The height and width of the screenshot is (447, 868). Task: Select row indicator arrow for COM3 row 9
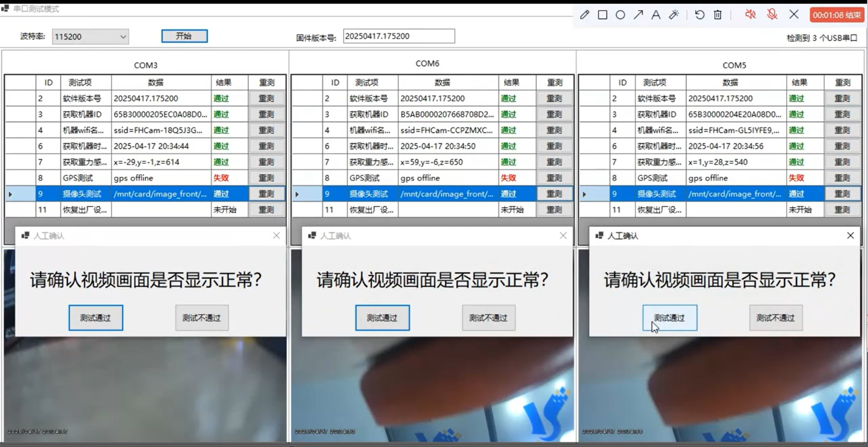click(11, 194)
